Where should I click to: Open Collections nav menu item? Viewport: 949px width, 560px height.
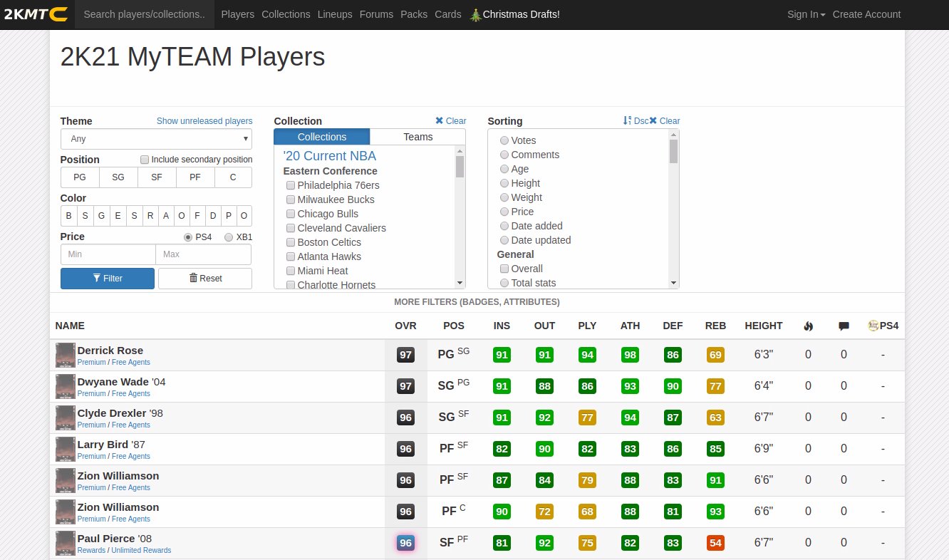pyautogui.click(x=286, y=14)
